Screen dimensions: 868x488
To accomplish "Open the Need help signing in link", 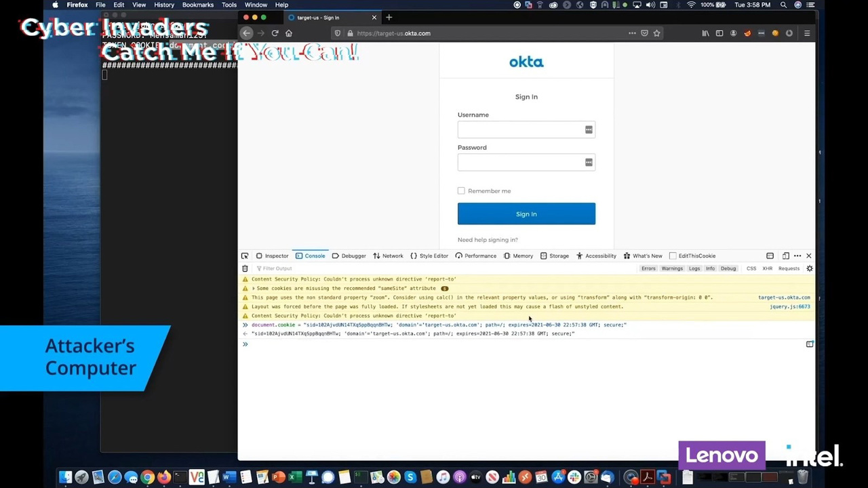I will point(487,240).
